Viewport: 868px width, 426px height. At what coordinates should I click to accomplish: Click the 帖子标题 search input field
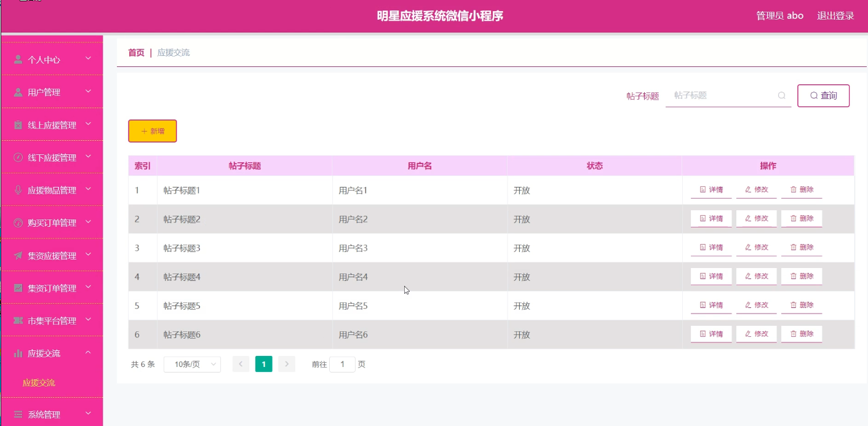click(x=728, y=95)
